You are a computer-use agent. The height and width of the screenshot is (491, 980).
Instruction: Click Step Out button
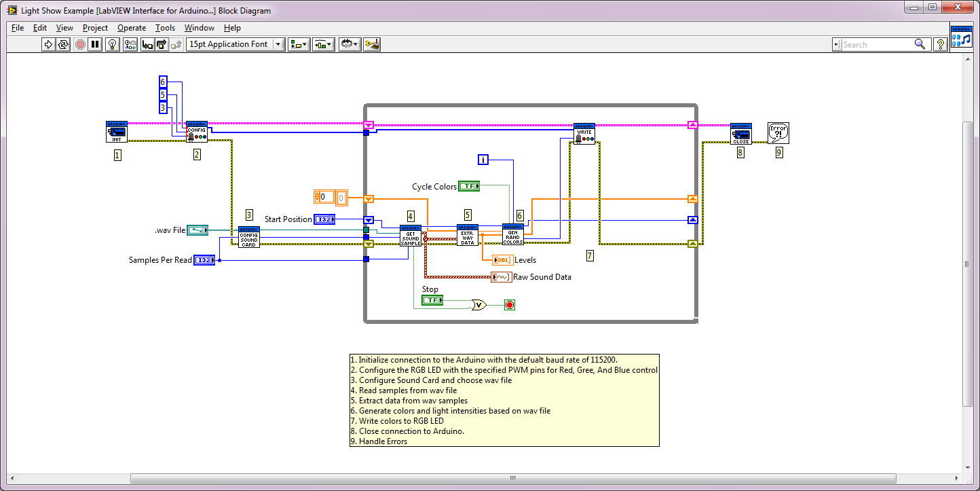click(176, 44)
